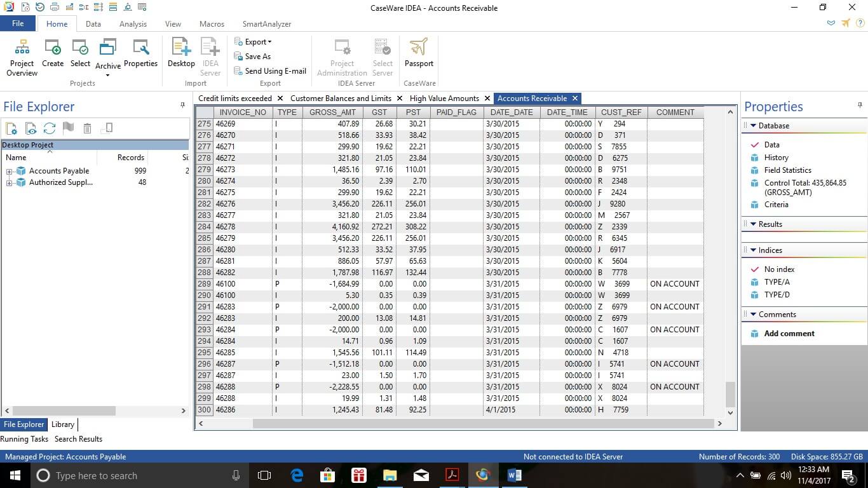
Task: Click the page with gear icon in File Explorer
Action: click(11, 128)
